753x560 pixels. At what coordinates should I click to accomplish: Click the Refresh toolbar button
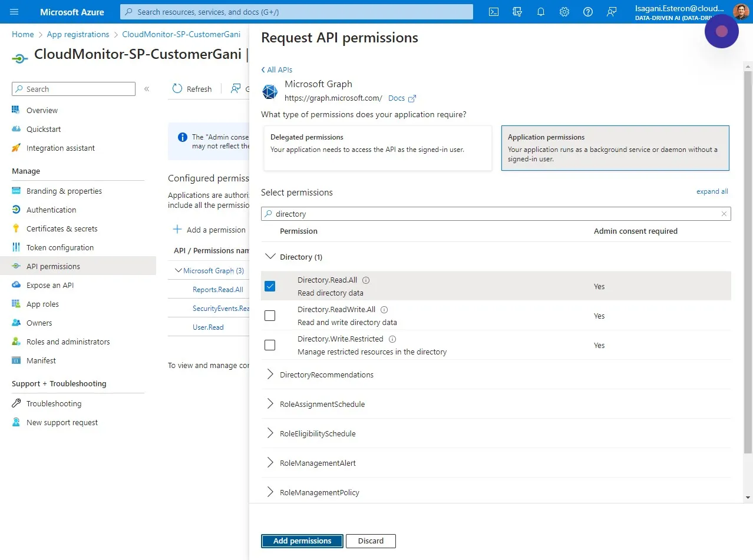(192, 89)
